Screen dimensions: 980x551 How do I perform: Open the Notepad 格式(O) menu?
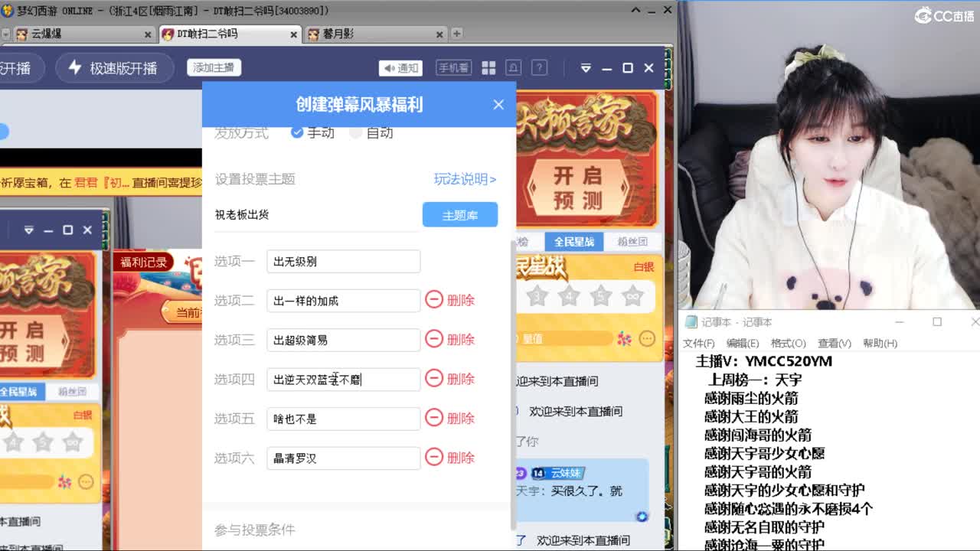click(x=789, y=343)
